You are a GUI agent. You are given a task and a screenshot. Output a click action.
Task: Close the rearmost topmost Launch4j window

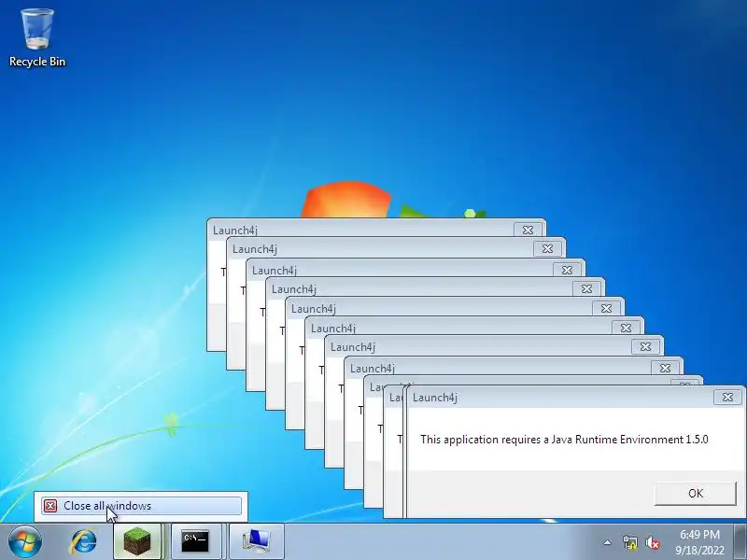[528, 230]
